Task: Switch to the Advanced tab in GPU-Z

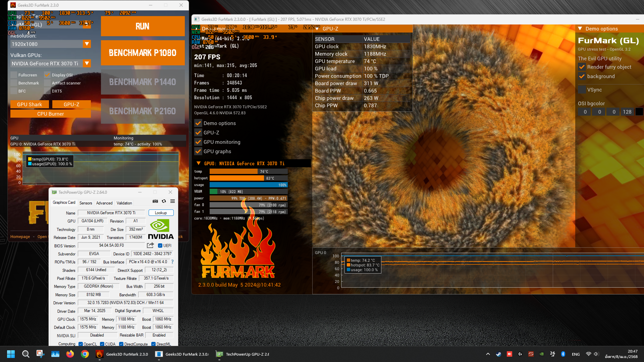Action: click(x=104, y=203)
